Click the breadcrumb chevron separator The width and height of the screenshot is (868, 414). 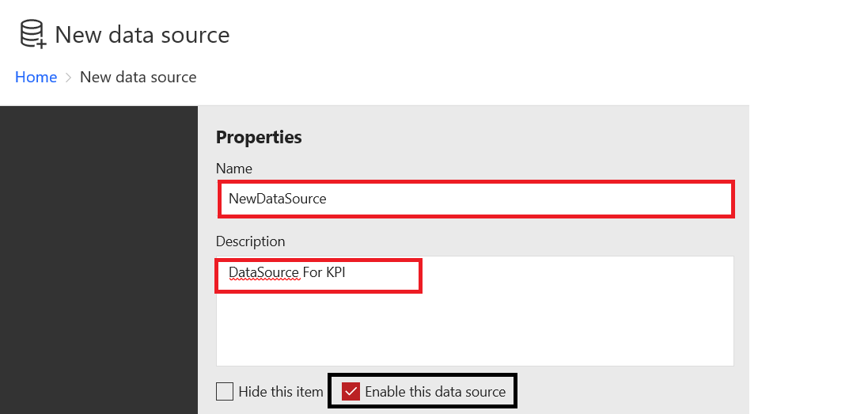point(69,78)
